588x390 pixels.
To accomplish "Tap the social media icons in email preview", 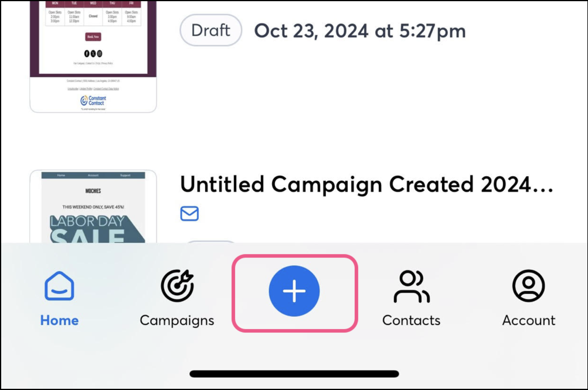I will (x=93, y=54).
